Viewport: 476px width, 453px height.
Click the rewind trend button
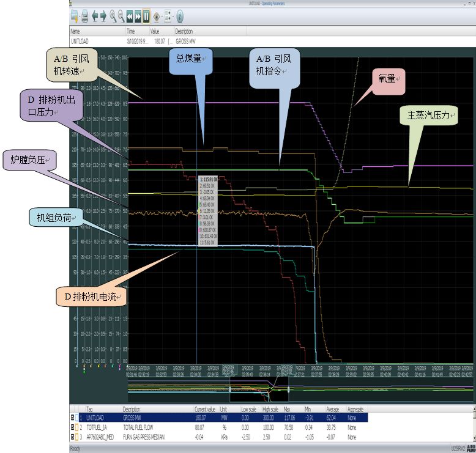130,17
